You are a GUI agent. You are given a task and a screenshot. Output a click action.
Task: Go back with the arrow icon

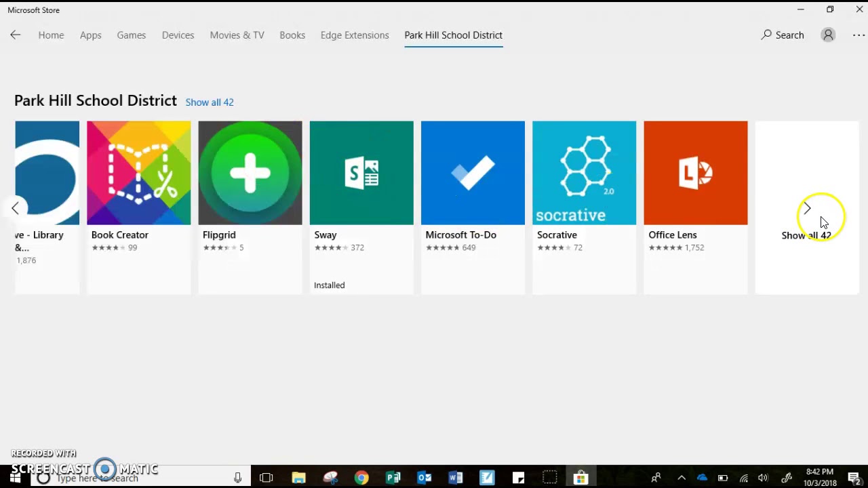coord(15,35)
